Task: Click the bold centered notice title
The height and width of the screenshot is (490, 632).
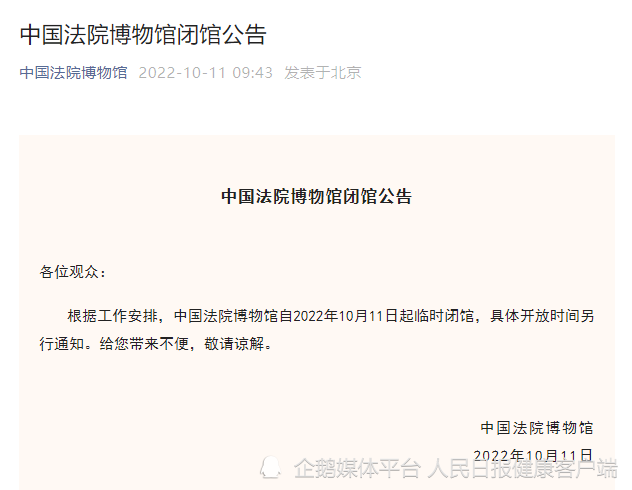Action: (317, 197)
